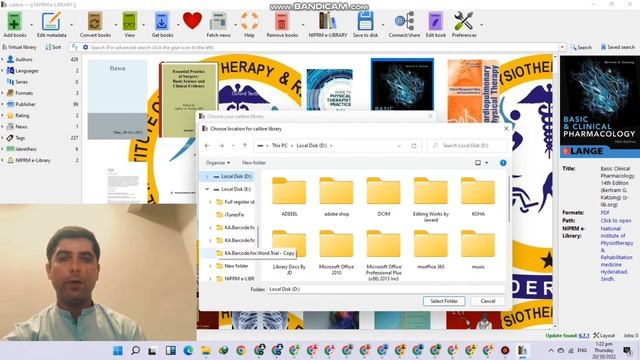Click the Cancel button in the dialog
640x360 pixels.
487,301
